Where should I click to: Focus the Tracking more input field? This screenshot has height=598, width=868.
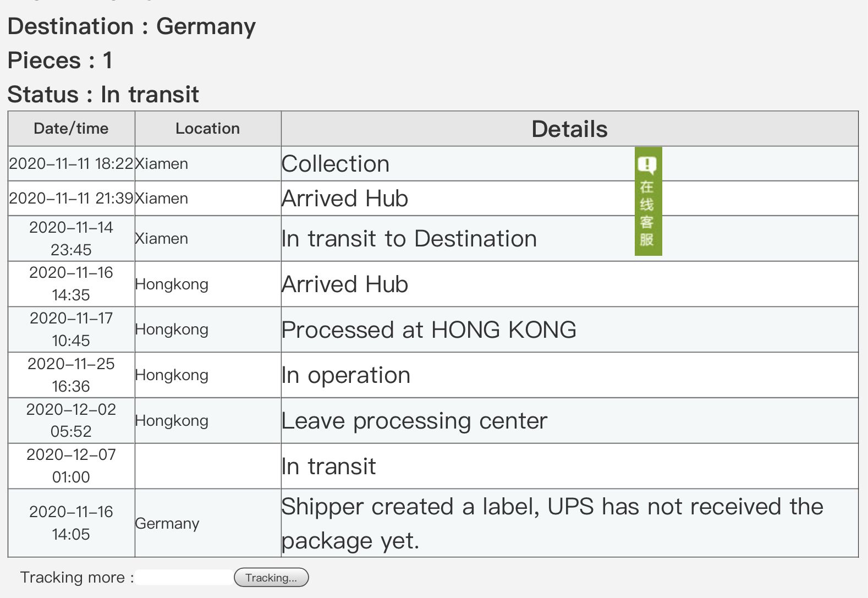point(184,578)
